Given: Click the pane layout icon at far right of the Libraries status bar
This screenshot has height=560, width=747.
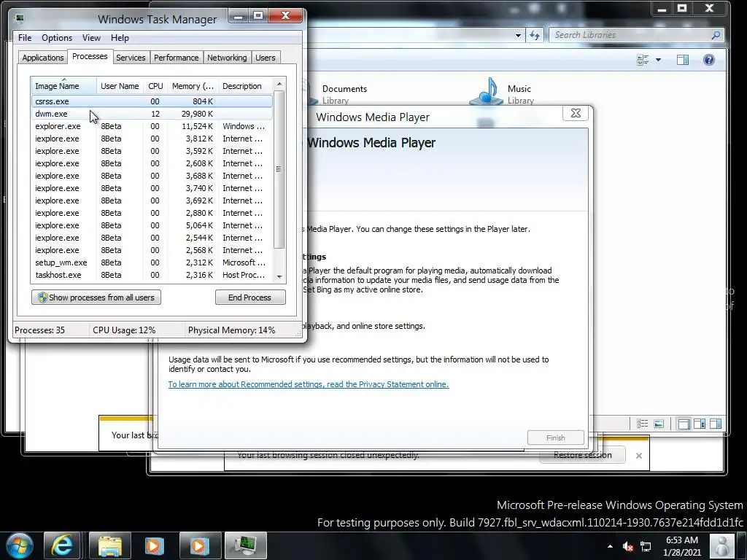Looking at the screenshot, I should coord(716,424).
